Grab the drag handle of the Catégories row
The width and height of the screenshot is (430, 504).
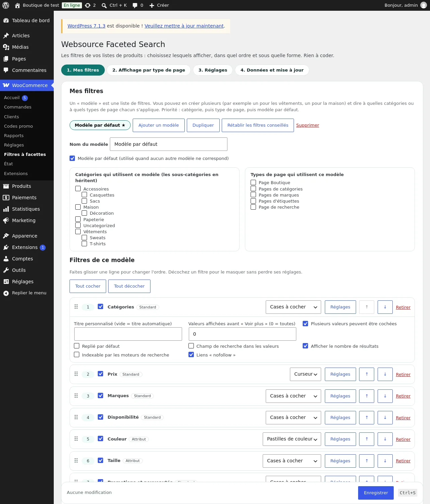(x=76, y=307)
